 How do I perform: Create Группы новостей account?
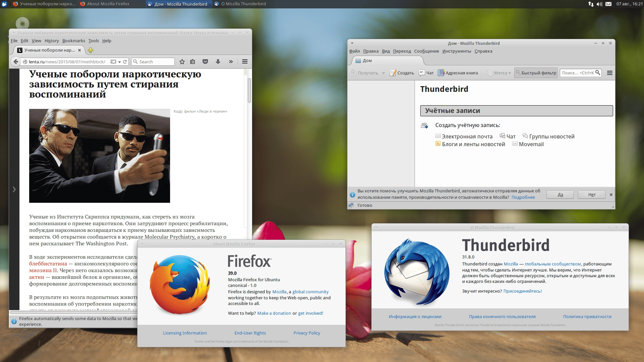coord(549,136)
